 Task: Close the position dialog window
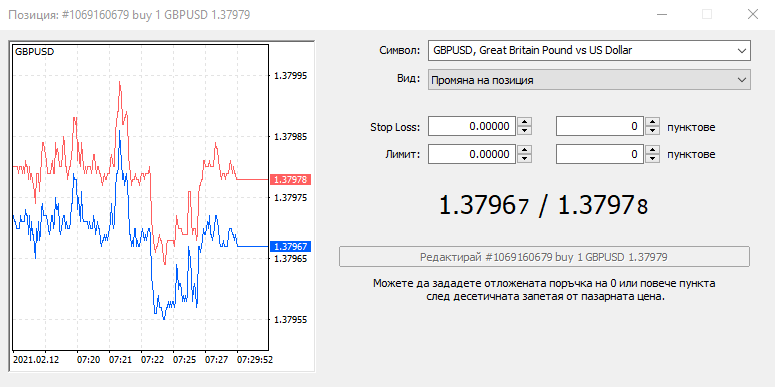tap(752, 14)
